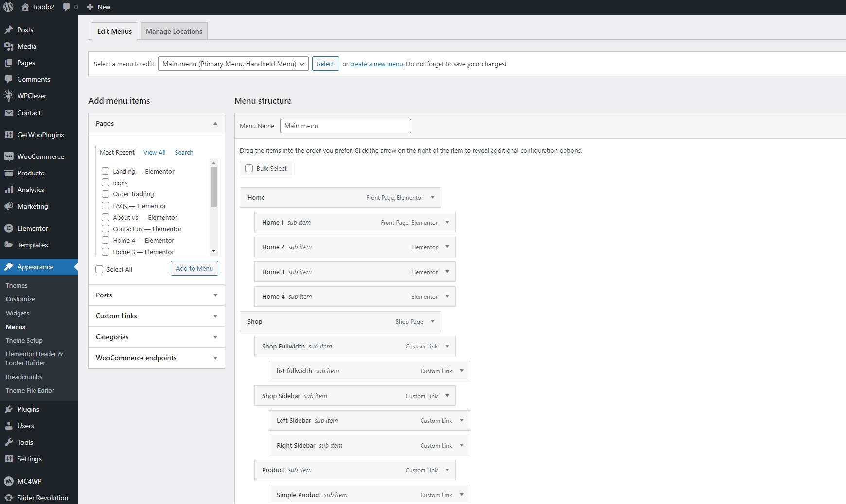Click the pages list scrollbar
Image resolution: width=846 pixels, height=504 pixels.
tap(213, 187)
